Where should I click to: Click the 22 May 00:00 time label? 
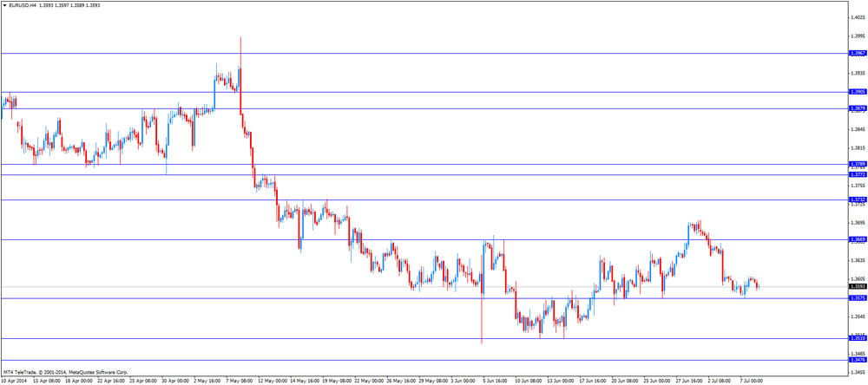369,382
